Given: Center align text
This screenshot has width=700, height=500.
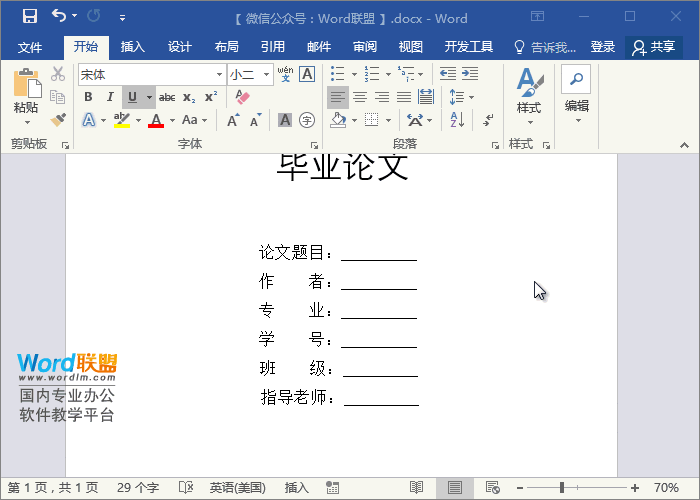Looking at the screenshot, I should click(360, 97).
